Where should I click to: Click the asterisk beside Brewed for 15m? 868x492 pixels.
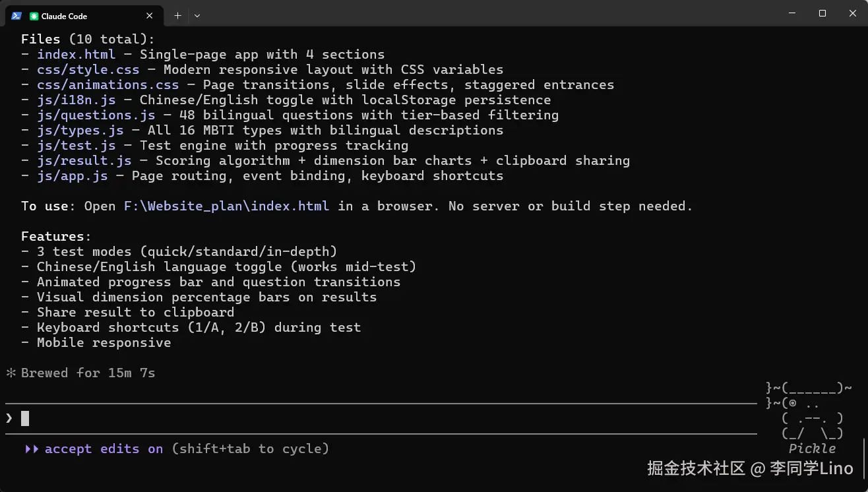point(11,373)
